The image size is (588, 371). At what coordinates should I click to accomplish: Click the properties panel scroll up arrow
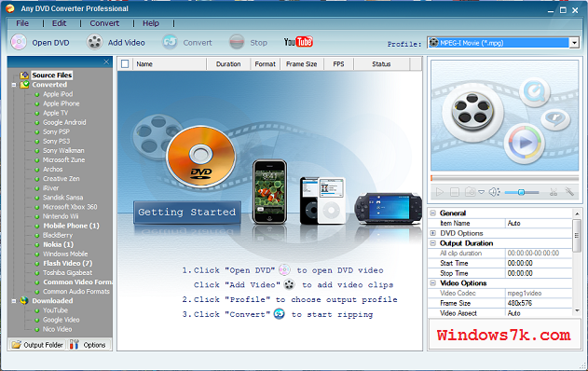[577, 213]
